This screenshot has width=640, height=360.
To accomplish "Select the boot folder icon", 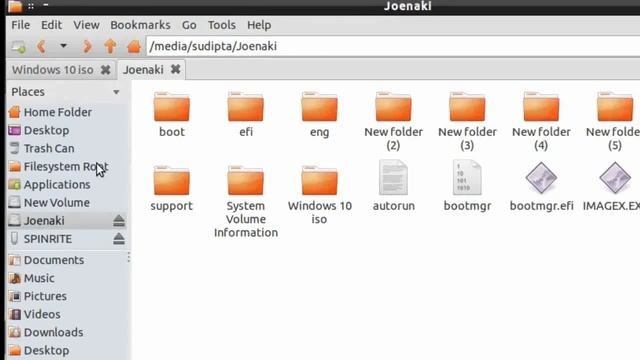I will pyautogui.click(x=172, y=107).
